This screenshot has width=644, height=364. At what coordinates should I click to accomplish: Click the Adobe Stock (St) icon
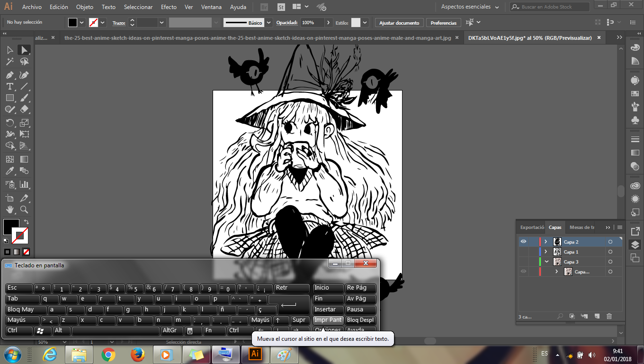281,7
